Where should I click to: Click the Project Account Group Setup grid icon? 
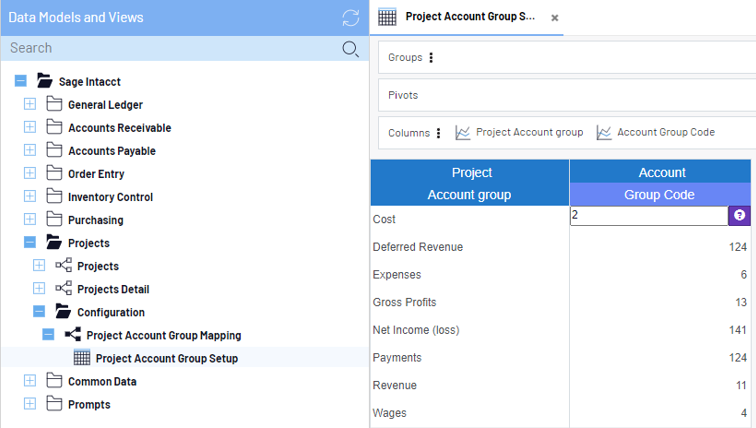click(x=83, y=358)
